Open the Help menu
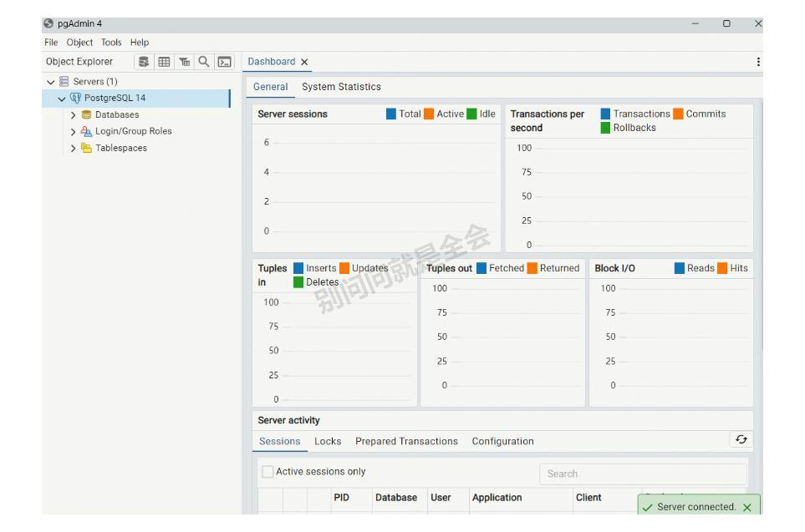Viewport: 805px width, 532px height. click(139, 43)
